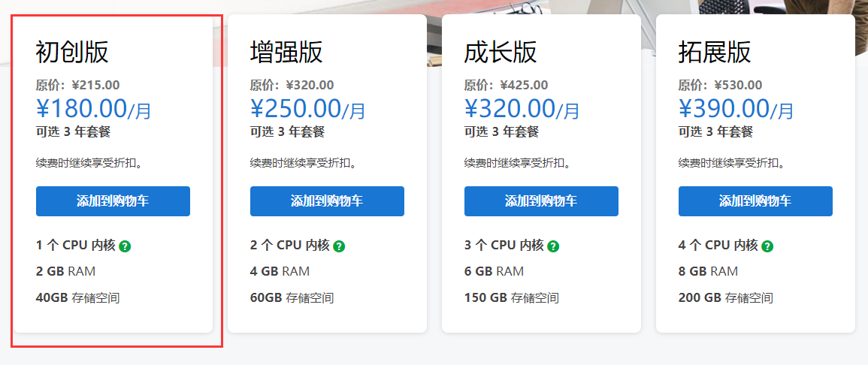
Task: Add the 初创版 plan to the cart
Action: click(113, 201)
